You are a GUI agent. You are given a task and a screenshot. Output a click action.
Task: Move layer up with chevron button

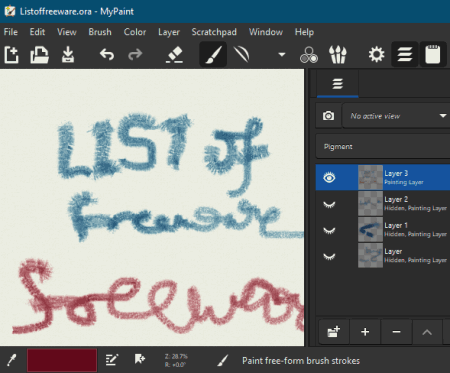point(427,332)
